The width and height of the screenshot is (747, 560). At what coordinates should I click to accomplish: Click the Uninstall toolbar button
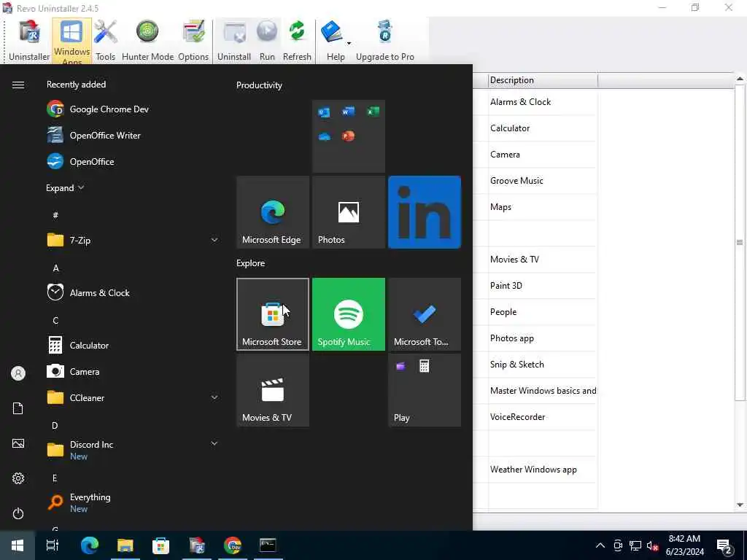234,41
